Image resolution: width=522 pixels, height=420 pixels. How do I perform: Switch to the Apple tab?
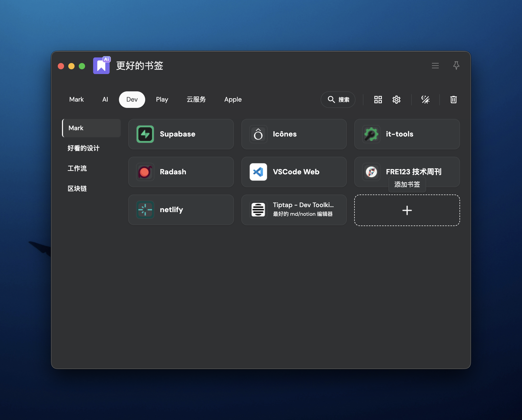233,99
